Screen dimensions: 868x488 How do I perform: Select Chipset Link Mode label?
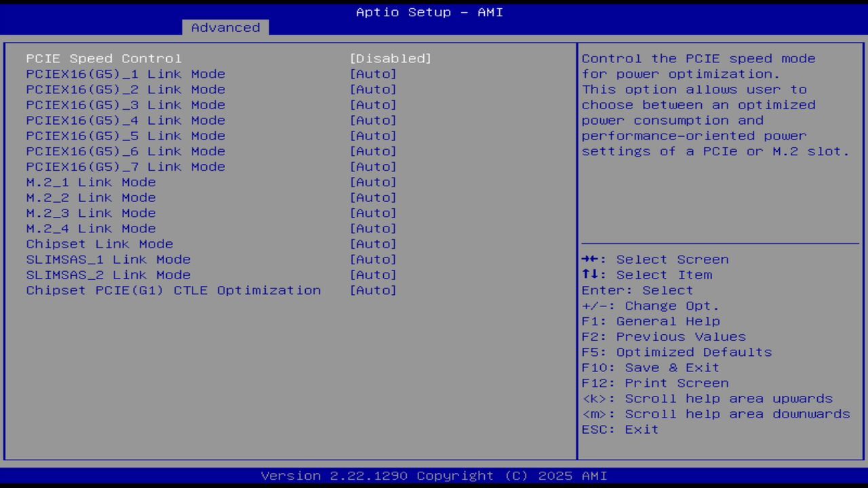(x=100, y=244)
